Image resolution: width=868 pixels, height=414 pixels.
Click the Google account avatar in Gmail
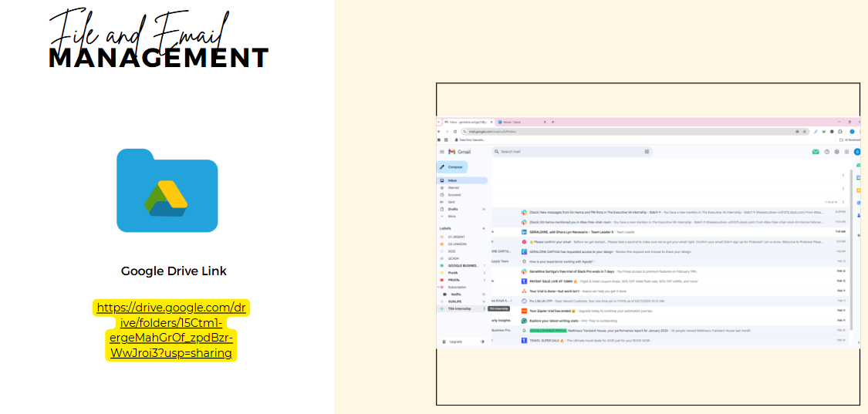click(857, 152)
